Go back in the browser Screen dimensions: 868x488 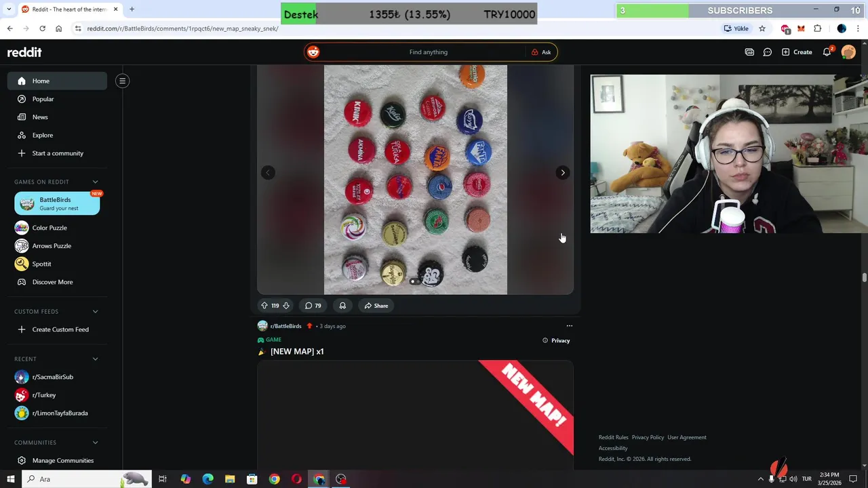[9, 28]
